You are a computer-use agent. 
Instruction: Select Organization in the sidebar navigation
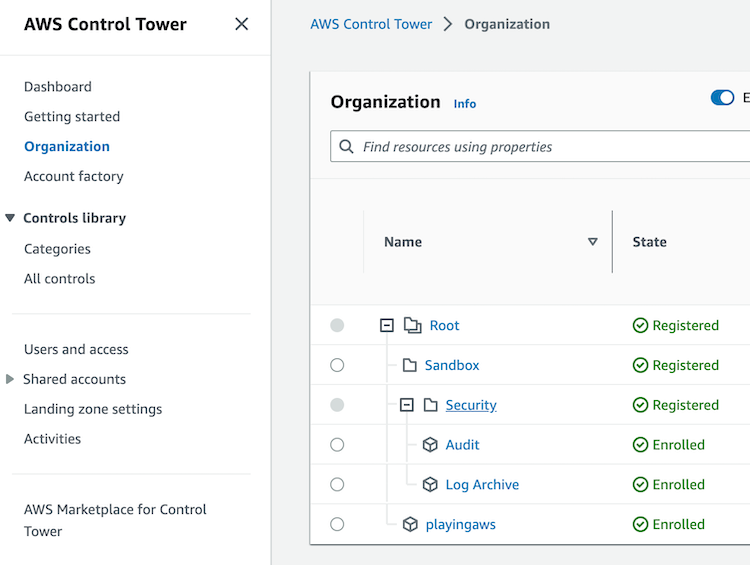click(x=67, y=146)
